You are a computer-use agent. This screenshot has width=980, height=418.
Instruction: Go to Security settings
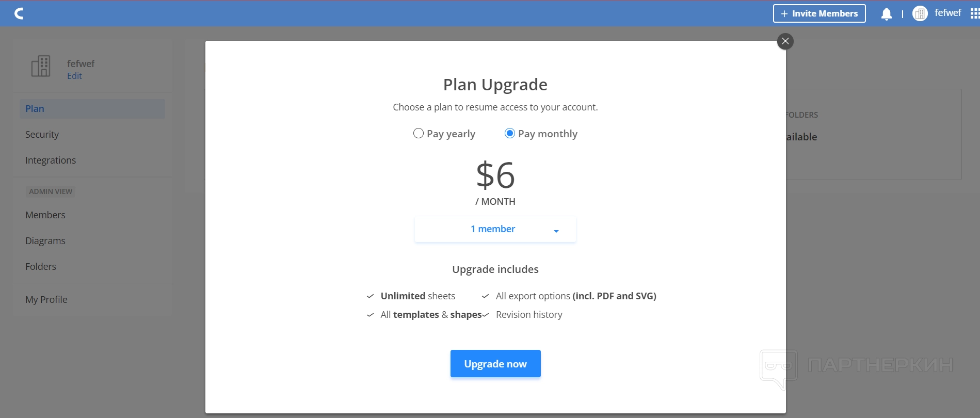(x=42, y=135)
